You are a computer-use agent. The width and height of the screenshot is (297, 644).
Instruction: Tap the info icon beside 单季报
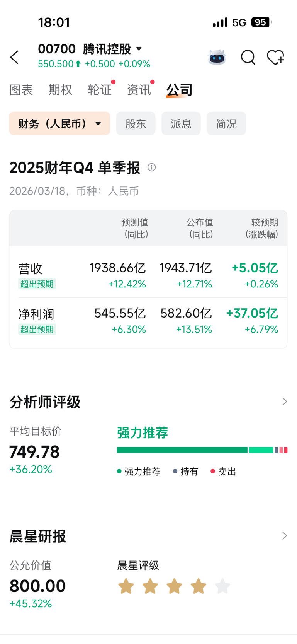pyautogui.click(x=152, y=167)
